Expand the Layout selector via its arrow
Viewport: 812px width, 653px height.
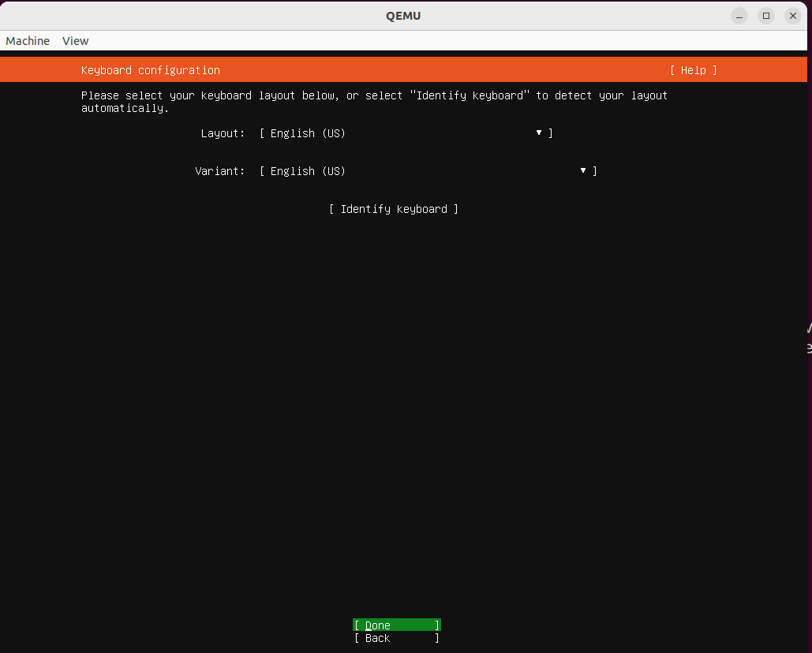538,133
